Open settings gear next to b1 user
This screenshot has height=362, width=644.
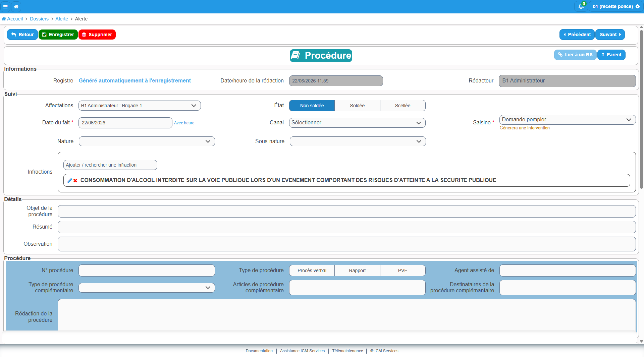[x=638, y=6]
